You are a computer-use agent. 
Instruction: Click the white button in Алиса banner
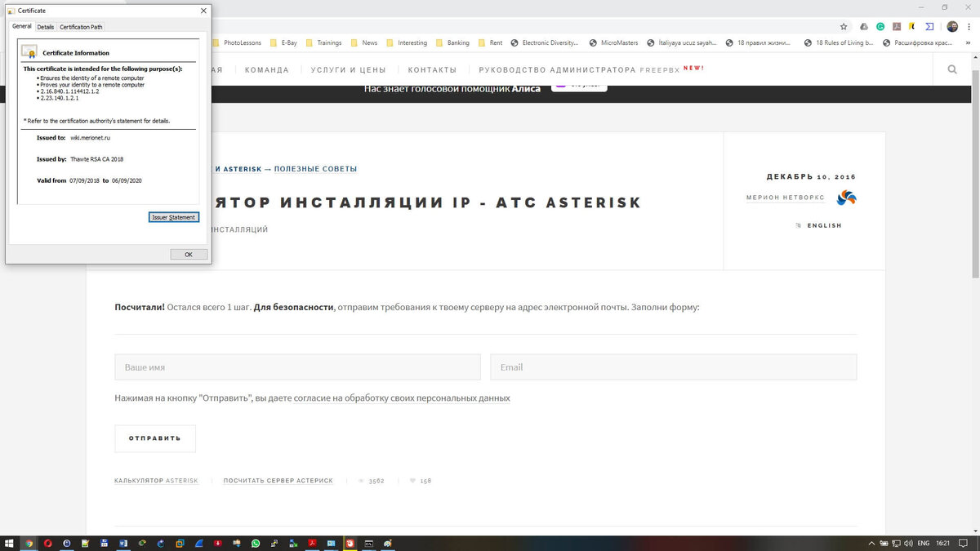(x=579, y=85)
